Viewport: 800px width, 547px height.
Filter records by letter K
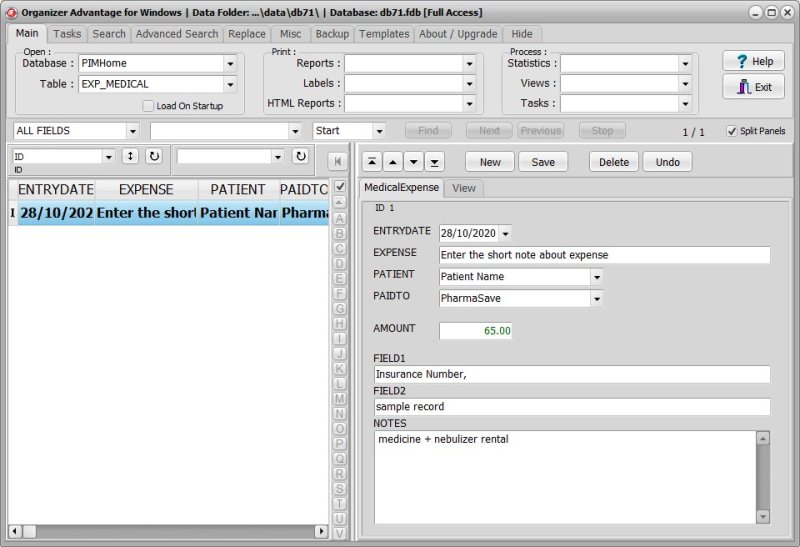[x=339, y=368]
